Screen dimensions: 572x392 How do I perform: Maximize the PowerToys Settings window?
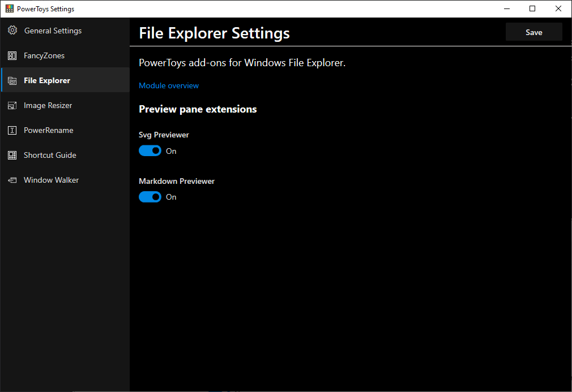point(532,8)
